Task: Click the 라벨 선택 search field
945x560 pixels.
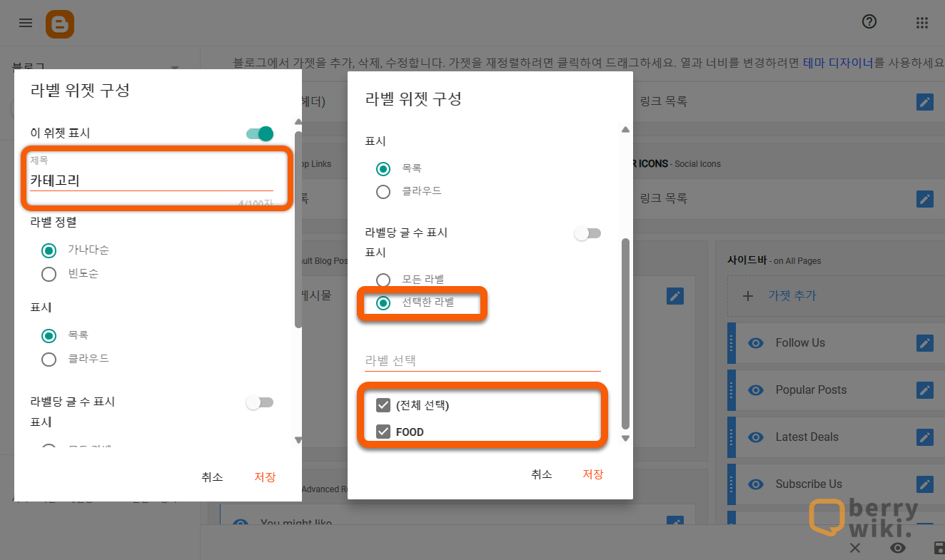Action: click(x=482, y=361)
